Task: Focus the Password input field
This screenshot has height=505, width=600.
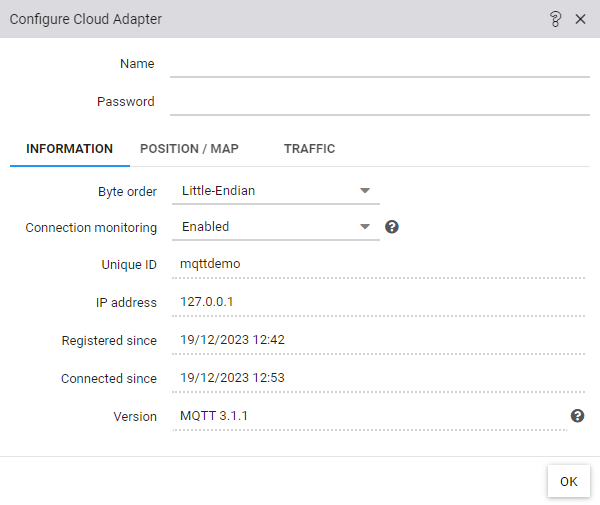Action: [380, 102]
